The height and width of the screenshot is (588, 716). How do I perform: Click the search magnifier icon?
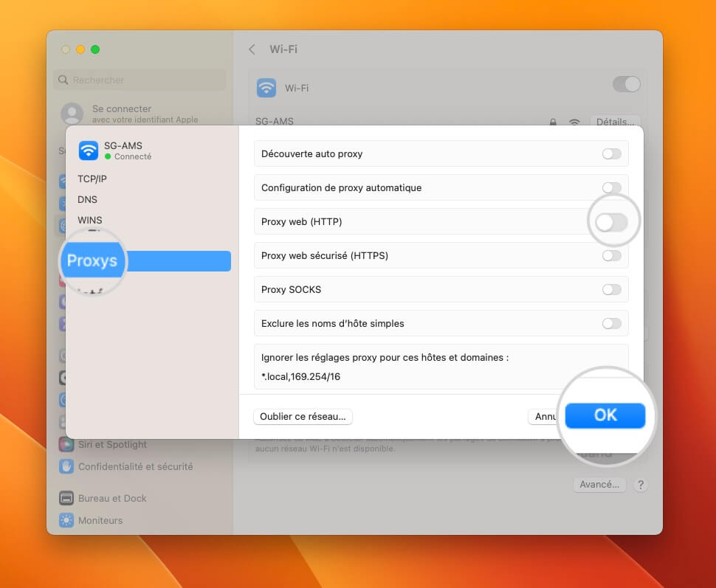[x=63, y=80]
